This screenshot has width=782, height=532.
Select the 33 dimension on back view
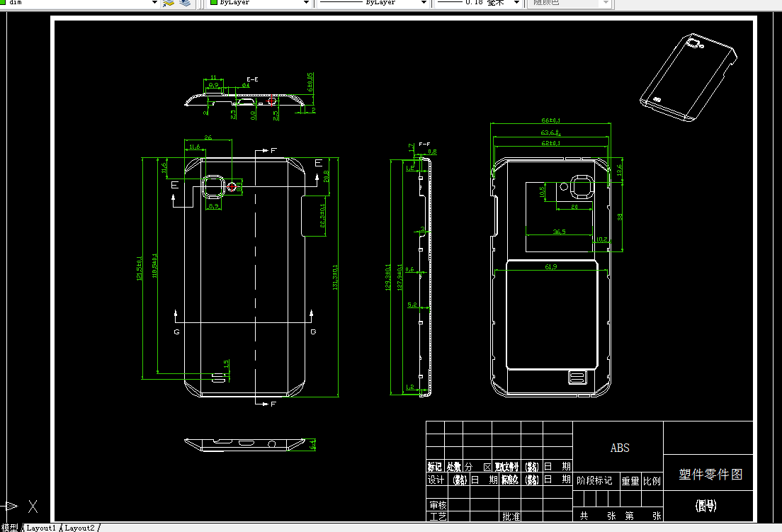click(620, 217)
